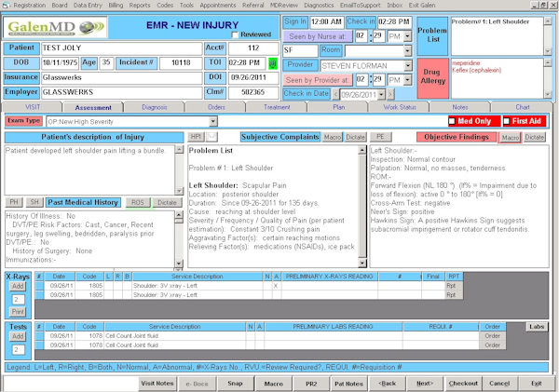559x392 pixels.
Task: Switch to the Diagnosis tab
Action: (x=155, y=107)
